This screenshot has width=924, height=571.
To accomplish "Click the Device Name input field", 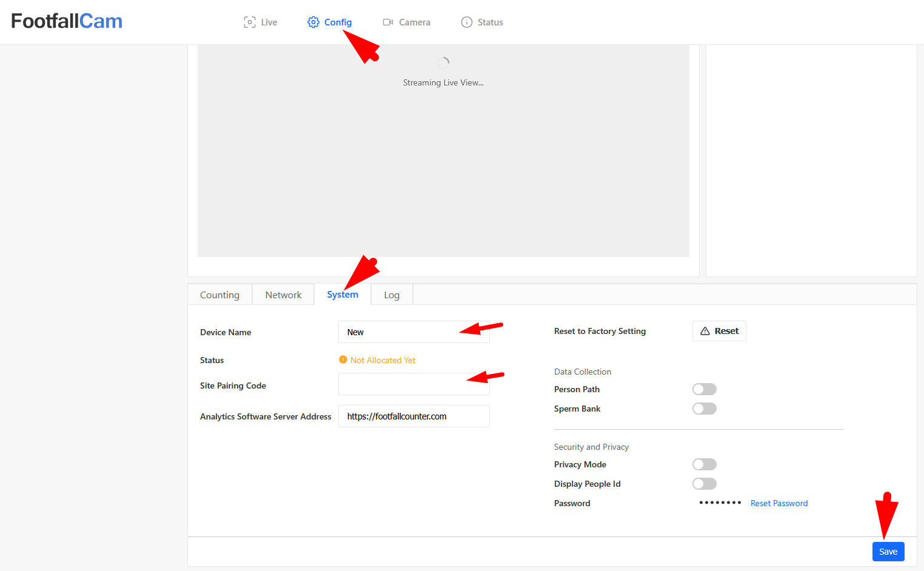I will pos(400,332).
